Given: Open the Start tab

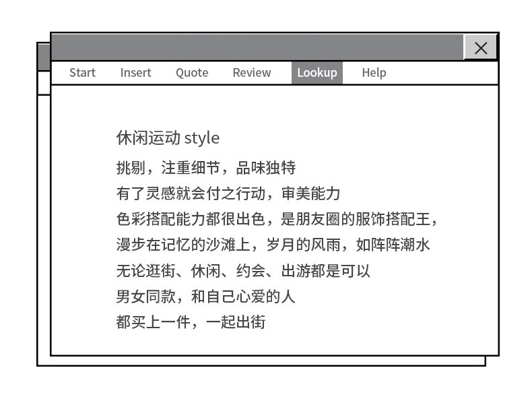Looking at the screenshot, I should (x=82, y=73).
